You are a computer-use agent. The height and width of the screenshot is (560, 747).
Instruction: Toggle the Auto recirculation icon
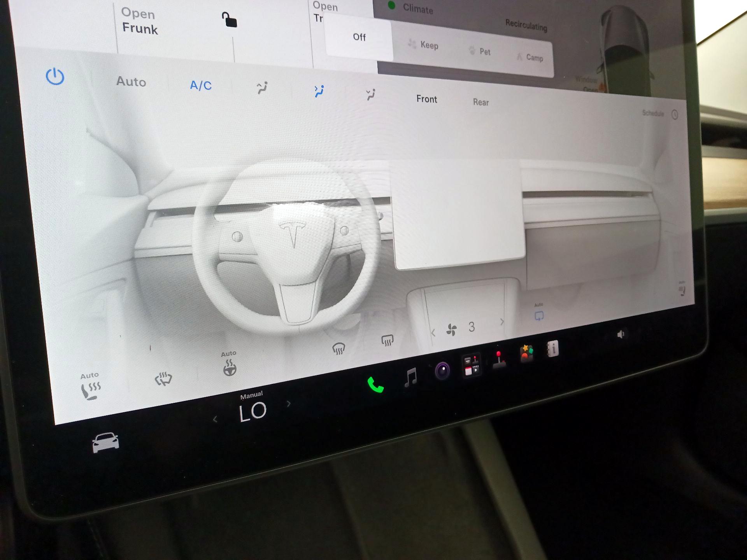point(539,313)
